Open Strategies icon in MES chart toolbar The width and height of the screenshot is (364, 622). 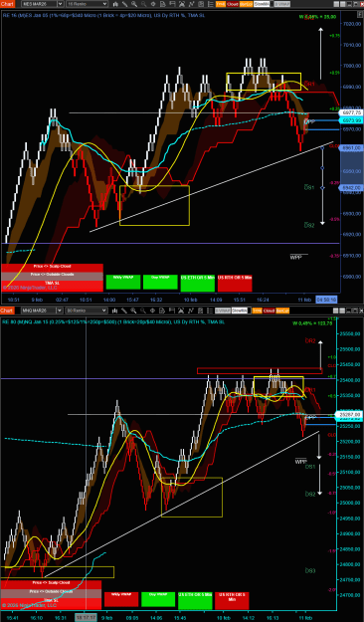click(x=200, y=4)
